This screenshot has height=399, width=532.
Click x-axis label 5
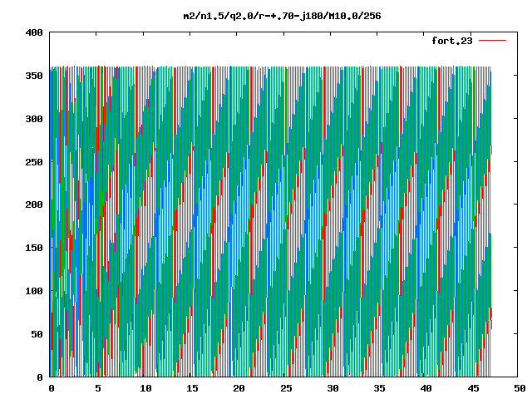pos(98,388)
